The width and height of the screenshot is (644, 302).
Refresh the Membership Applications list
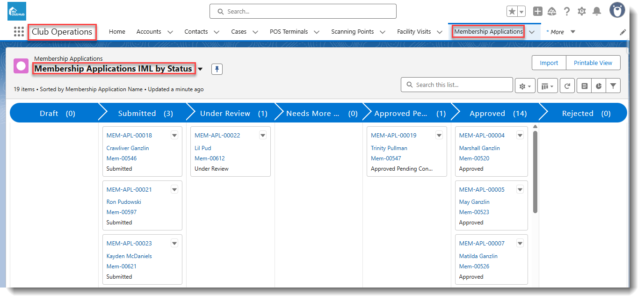pyautogui.click(x=567, y=86)
